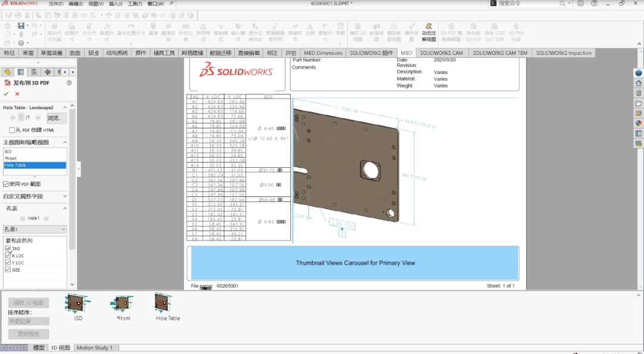Click the red X to cancel publishing

click(x=17, y=94)
